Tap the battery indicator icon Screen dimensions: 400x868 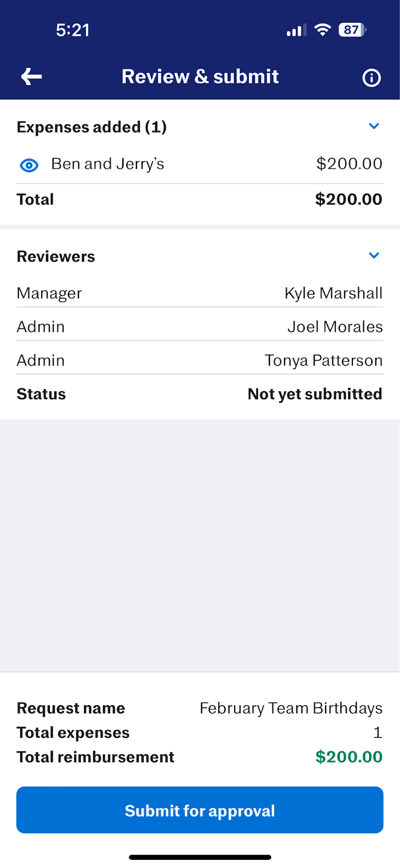coord(352,30)
